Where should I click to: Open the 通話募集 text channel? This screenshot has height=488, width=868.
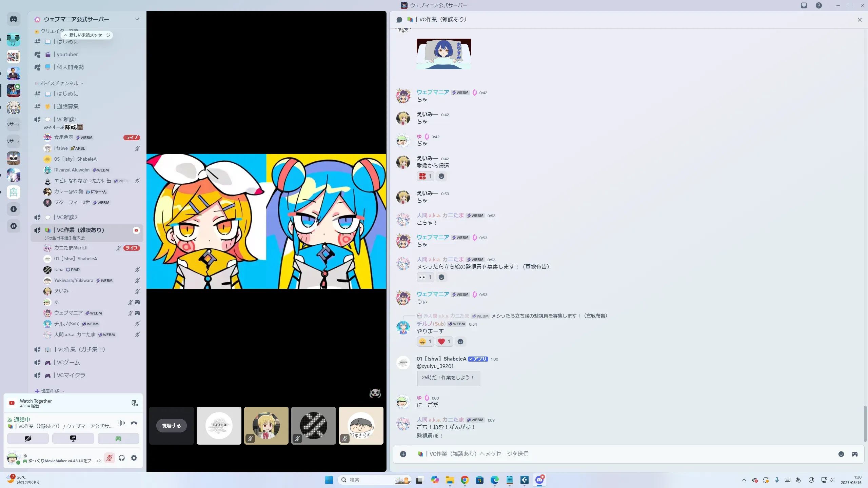click(67, 106)
